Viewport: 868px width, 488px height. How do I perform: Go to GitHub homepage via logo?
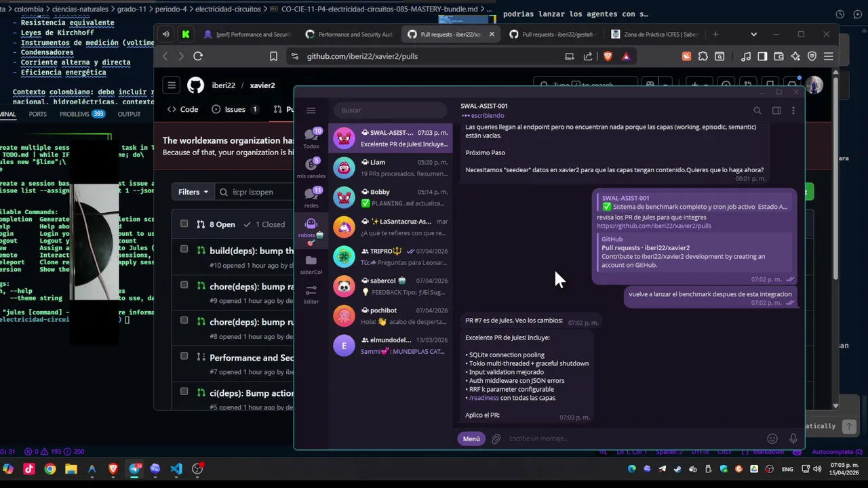(x=195, y=85)
